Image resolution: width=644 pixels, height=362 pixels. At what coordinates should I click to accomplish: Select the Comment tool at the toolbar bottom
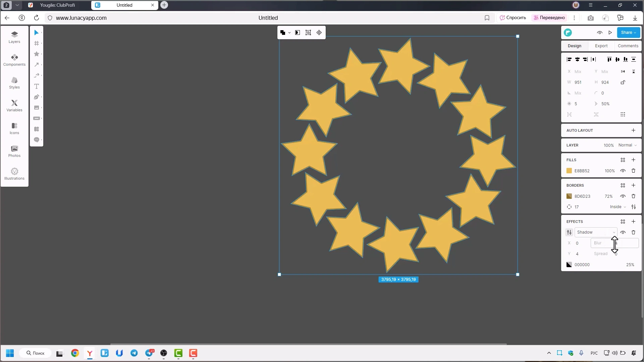(37, 140)
